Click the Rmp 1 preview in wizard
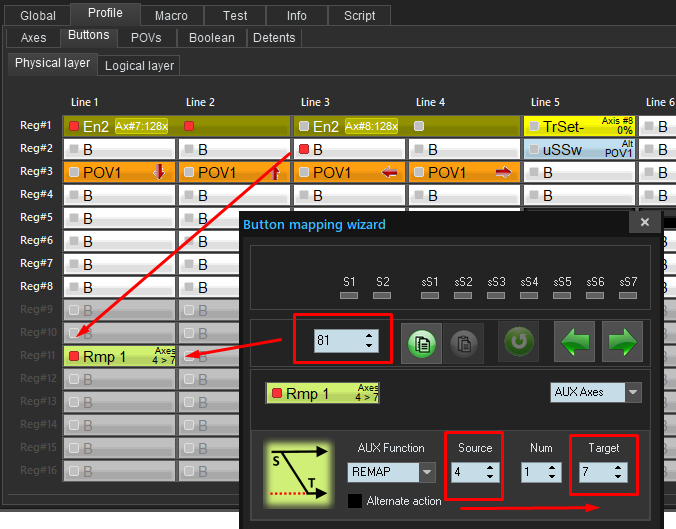This screenshot has width=676, height=529. click(323, 393)
